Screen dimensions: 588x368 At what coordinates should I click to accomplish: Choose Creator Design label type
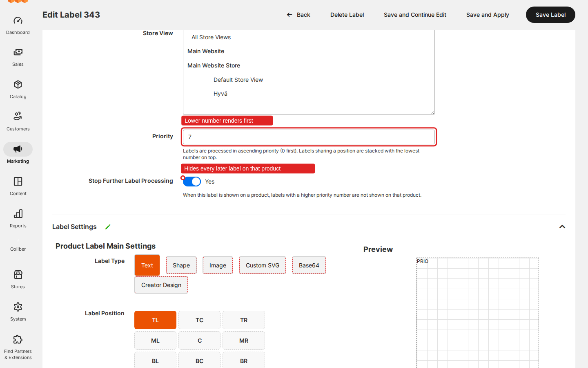coord(161,285)
